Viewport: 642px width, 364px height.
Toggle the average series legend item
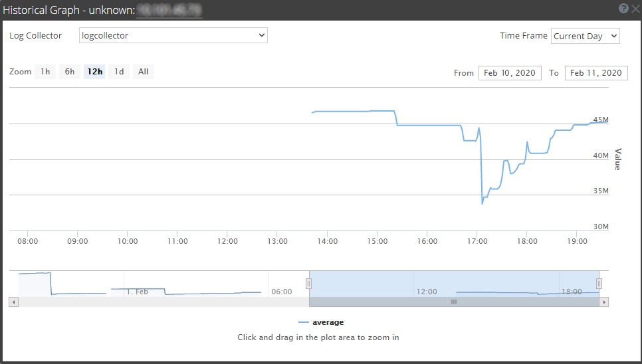tap(321, 322)
